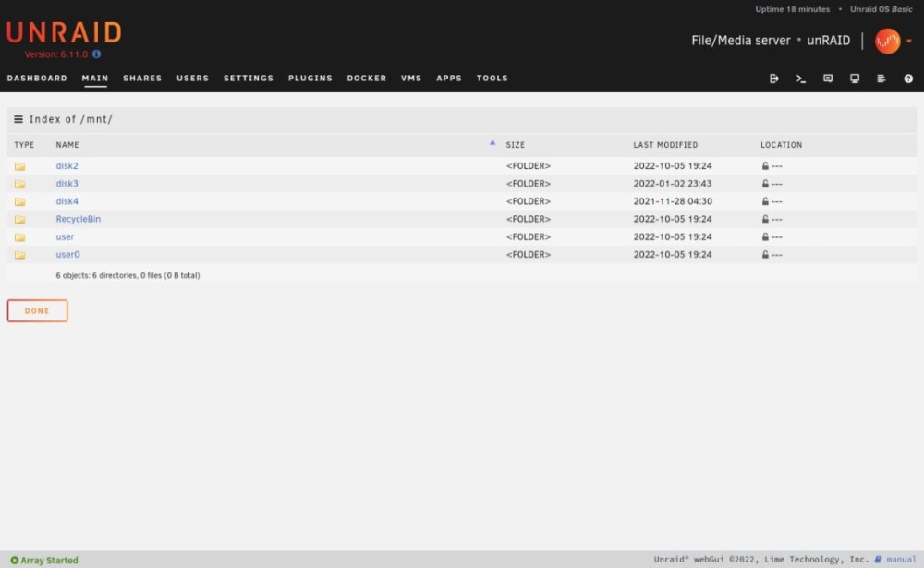924x568 pixels.
Task: Click the 'Uptime 18 minutes' text
Action: pos(792,9)
